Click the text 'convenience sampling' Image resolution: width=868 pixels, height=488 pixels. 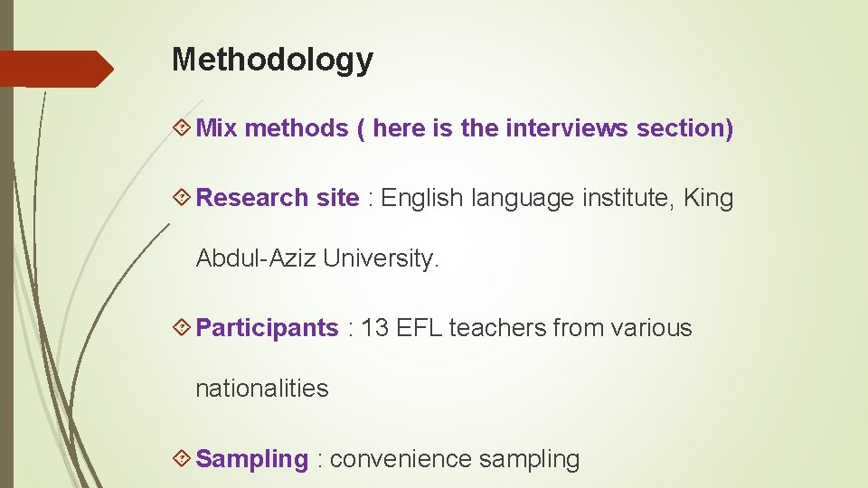455,459
